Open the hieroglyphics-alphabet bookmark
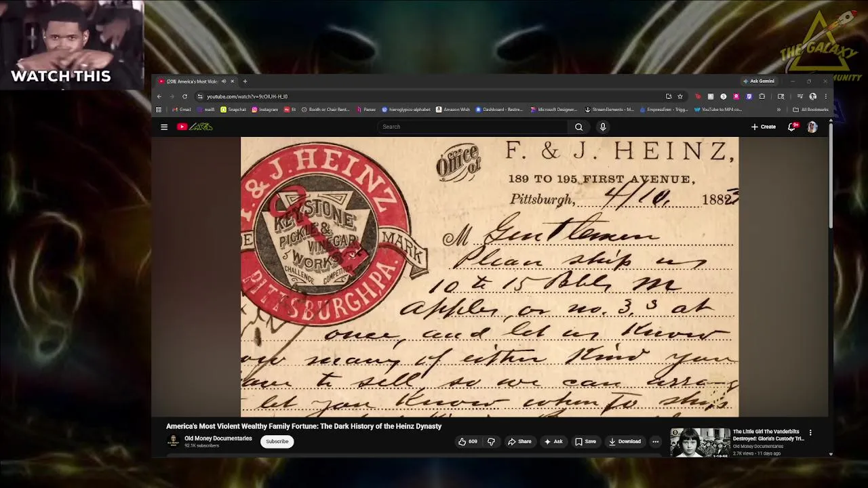868x488 pixels. tap(406, 109)
